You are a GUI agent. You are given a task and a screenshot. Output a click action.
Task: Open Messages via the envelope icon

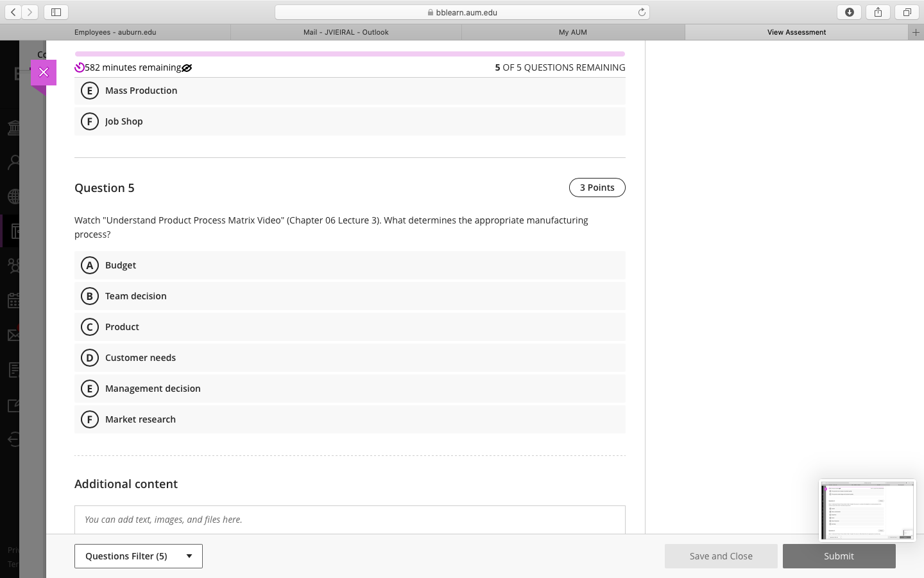tap(13, 335)
